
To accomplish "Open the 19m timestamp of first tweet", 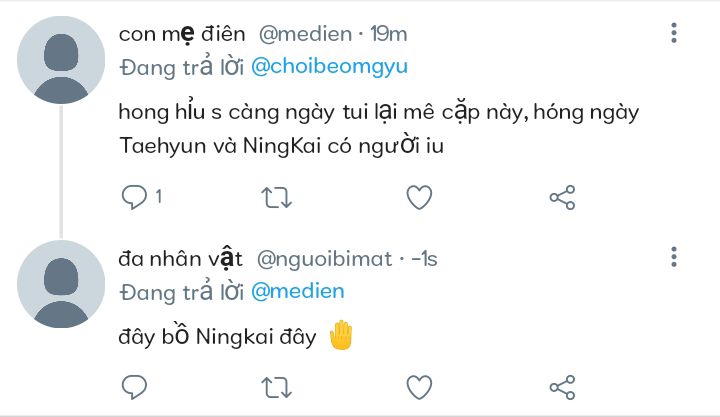I will (389, 34).
